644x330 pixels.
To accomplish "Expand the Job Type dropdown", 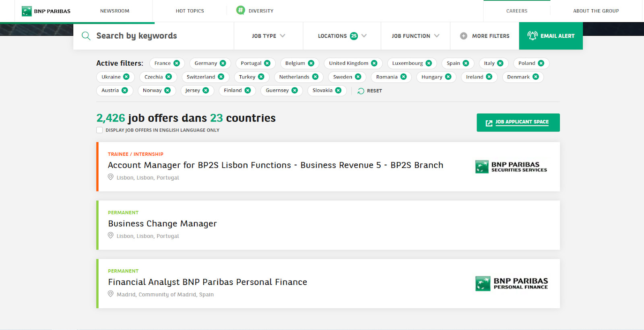I will [x=268, y=36].
